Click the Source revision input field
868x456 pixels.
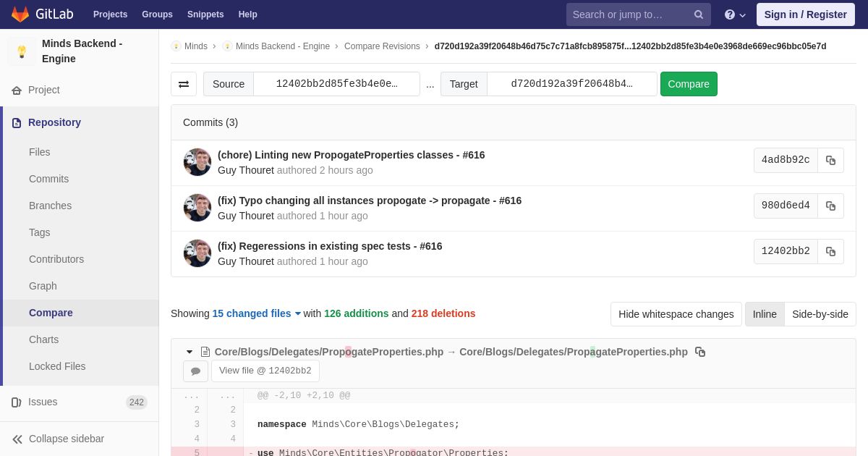click(x=336, y=84)
